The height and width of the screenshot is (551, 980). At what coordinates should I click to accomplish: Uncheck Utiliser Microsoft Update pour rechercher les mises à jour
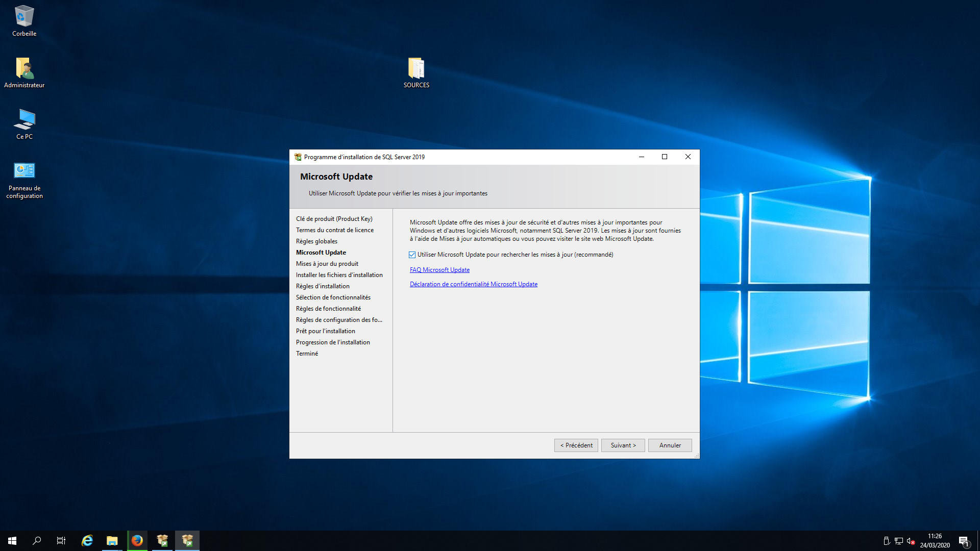(412, 255)
